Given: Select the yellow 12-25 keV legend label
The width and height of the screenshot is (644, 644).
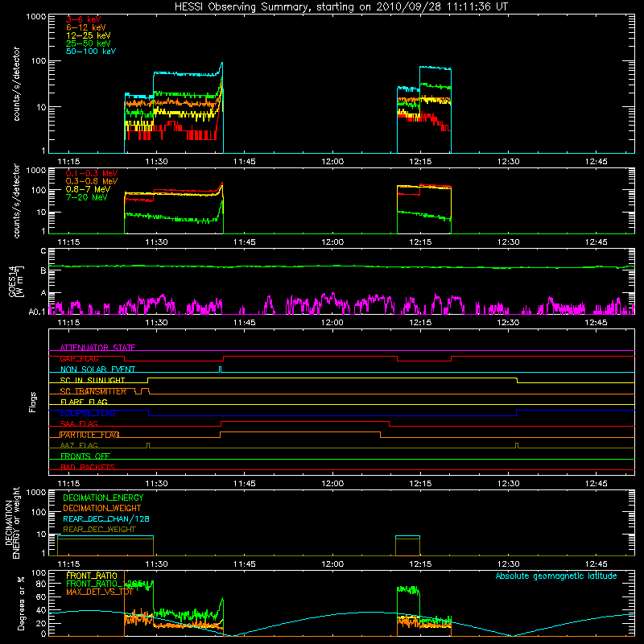Looking at the screenshot, I should click(89, 35).
